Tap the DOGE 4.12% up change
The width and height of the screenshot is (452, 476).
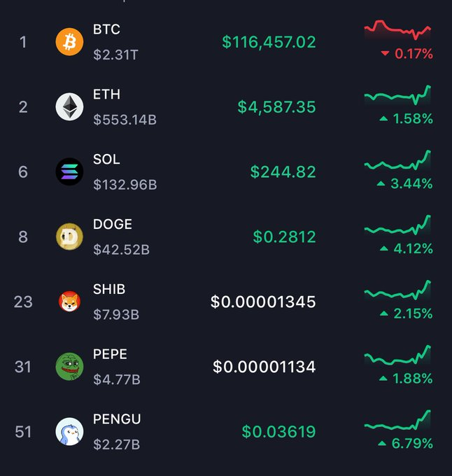[407, 249]
